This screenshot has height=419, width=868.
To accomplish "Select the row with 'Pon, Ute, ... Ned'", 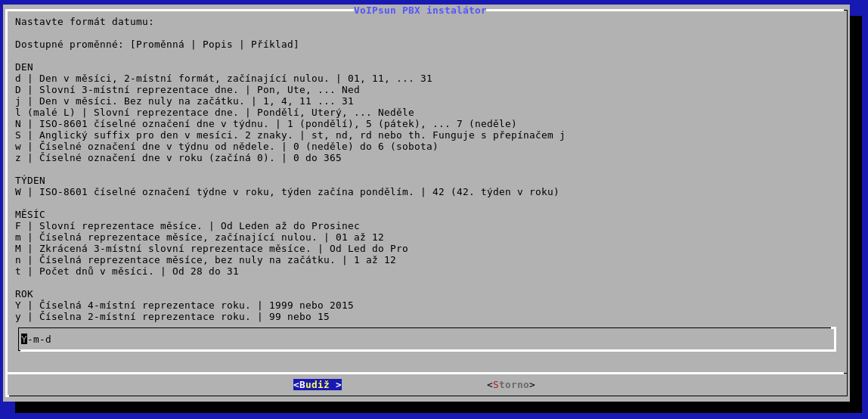I will pos(187,90).
